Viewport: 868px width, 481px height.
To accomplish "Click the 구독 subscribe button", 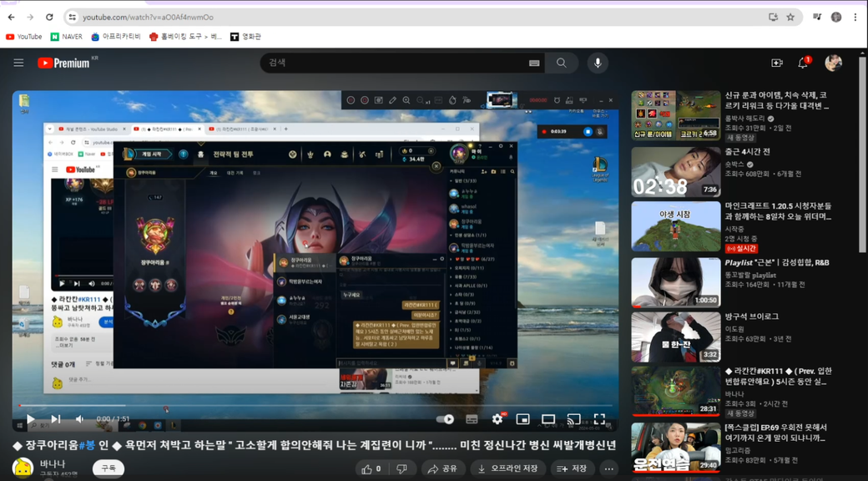I will [x=108, y=468].
